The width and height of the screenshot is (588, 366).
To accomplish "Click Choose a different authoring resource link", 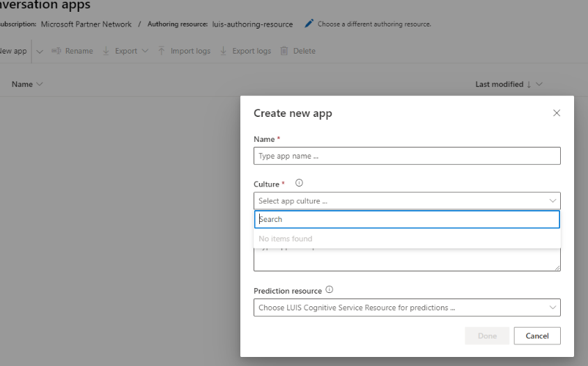I will [374, 24].
